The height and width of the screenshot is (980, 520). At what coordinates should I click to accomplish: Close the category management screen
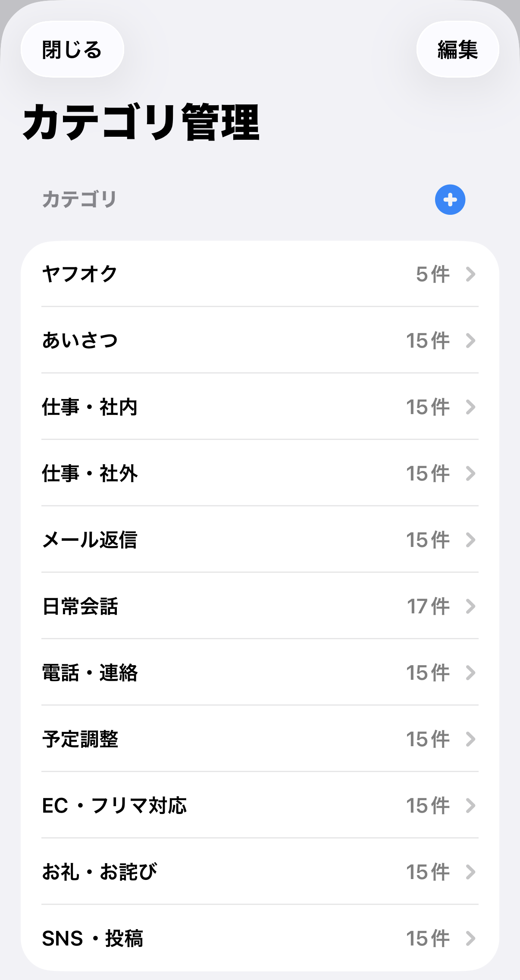click(72, 50)
